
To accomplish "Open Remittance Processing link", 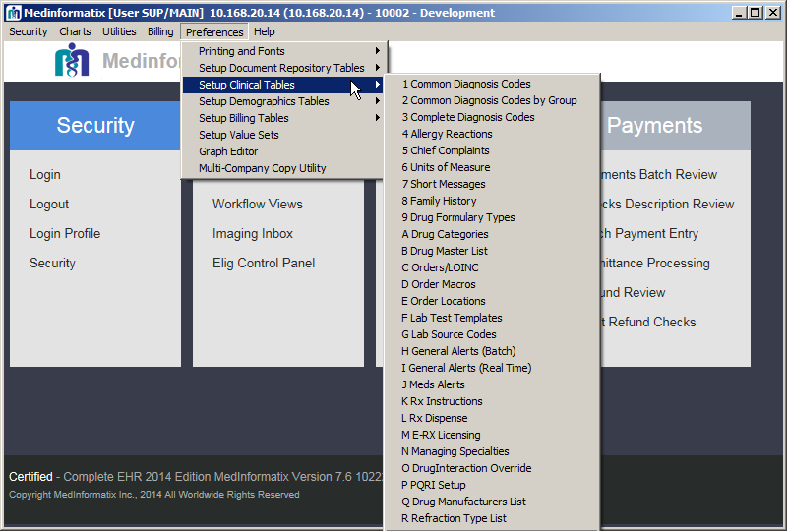I will 655,264.
